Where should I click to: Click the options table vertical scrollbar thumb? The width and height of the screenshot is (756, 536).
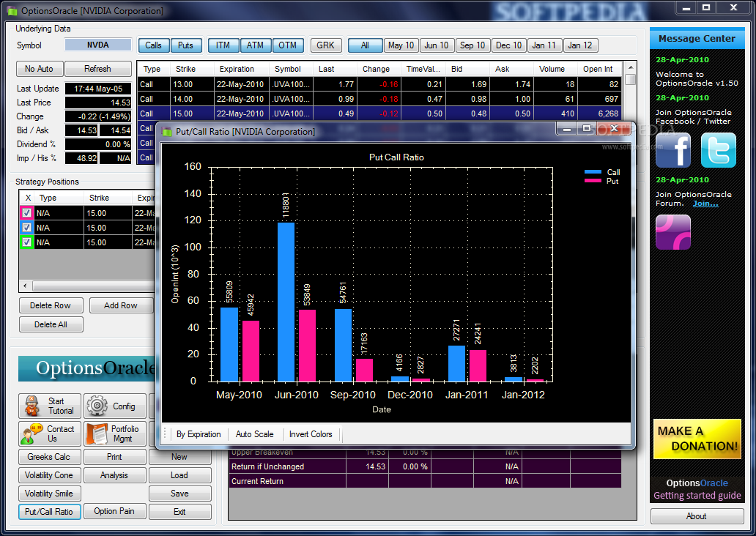(x=630, y=79)
